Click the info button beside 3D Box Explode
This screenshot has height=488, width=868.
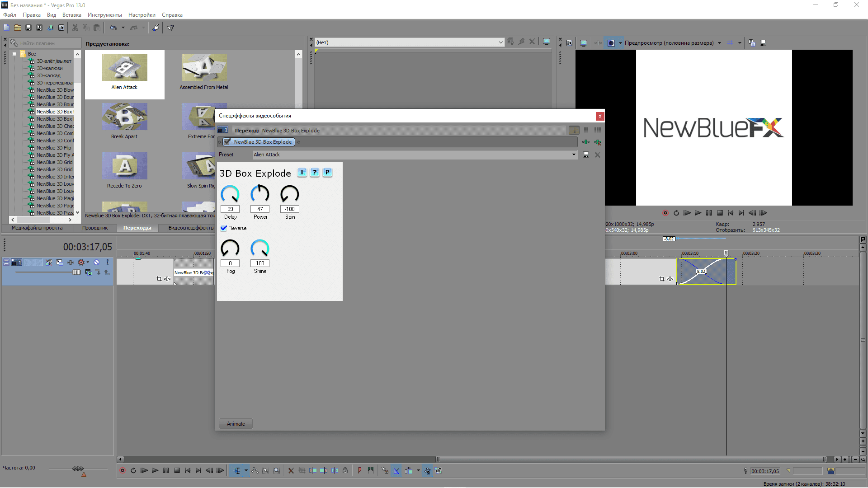302,172
